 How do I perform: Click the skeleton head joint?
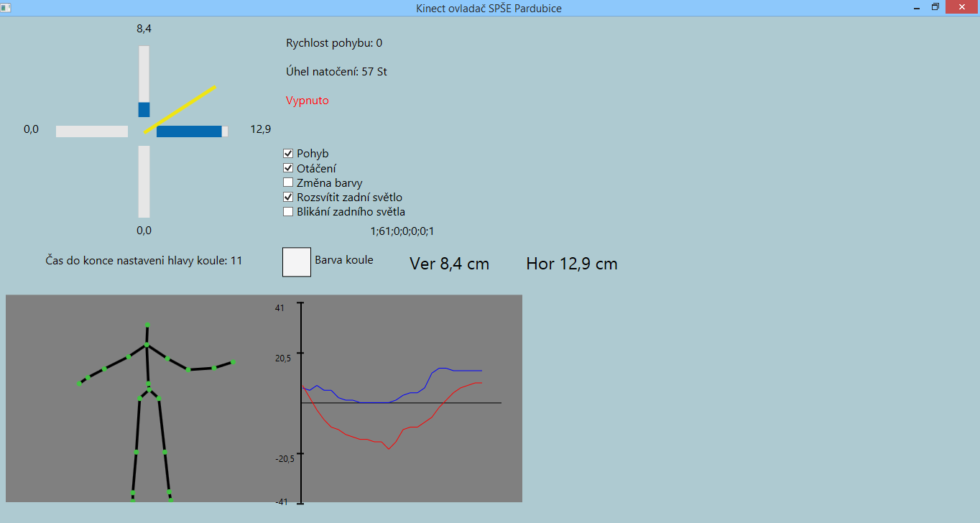[x=147, y=325]
